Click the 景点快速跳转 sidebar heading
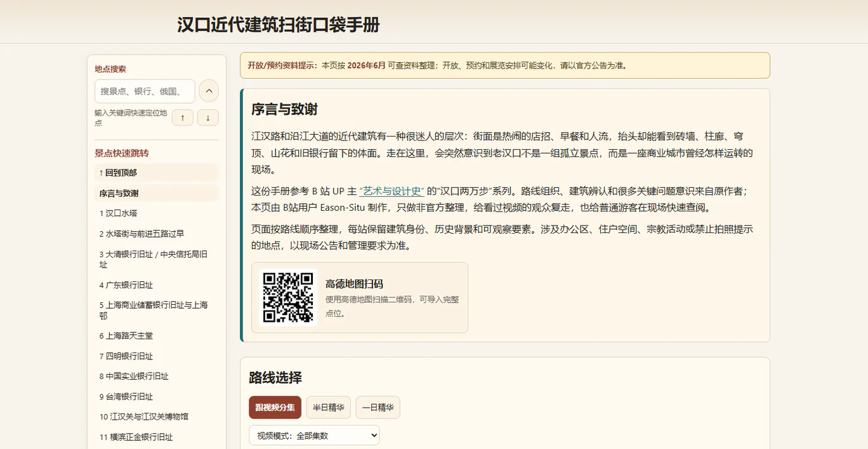Viewport: 868px width, 449px height. point(122,153)
